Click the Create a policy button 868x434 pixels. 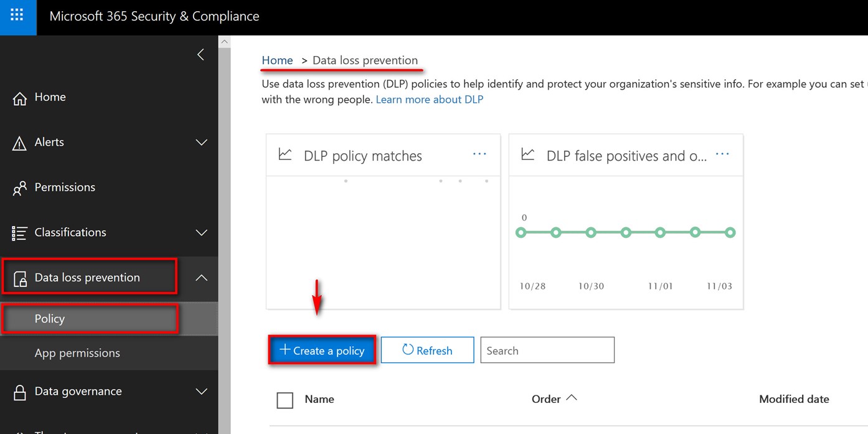coord(323,351)
